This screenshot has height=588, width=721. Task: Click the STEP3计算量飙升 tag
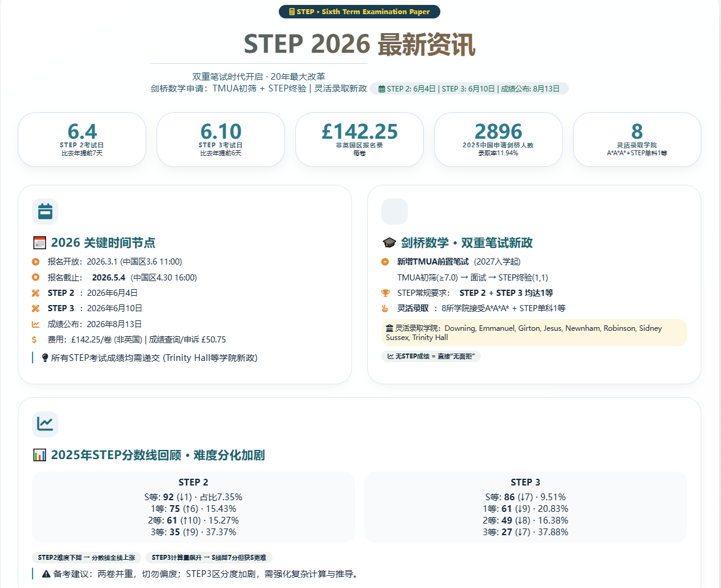point(209,557)
